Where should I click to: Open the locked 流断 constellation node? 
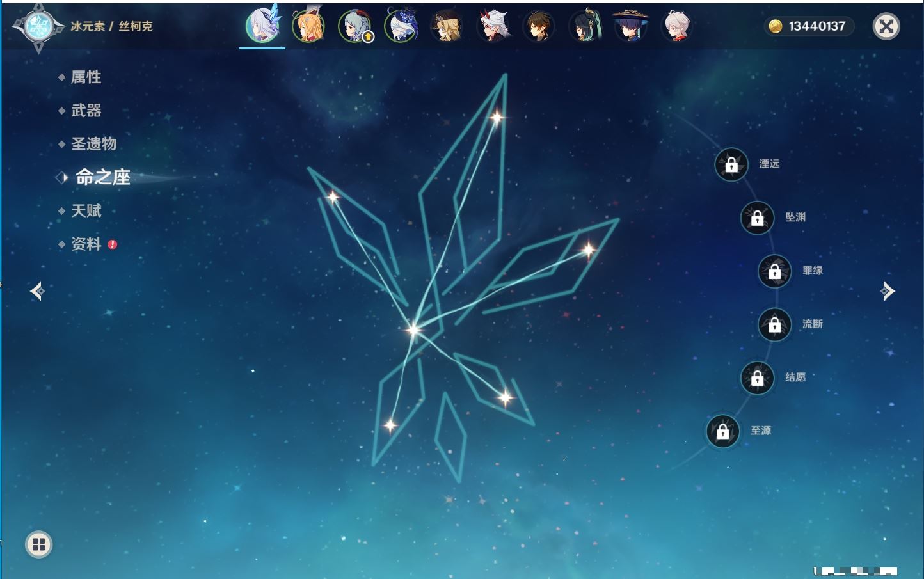pos(774,325)
